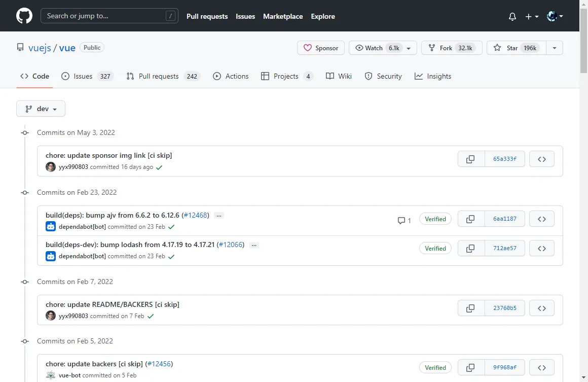Screen dimensions: 588x382
Task: Open the Insights tab
Action: click(x=433, y=76)
